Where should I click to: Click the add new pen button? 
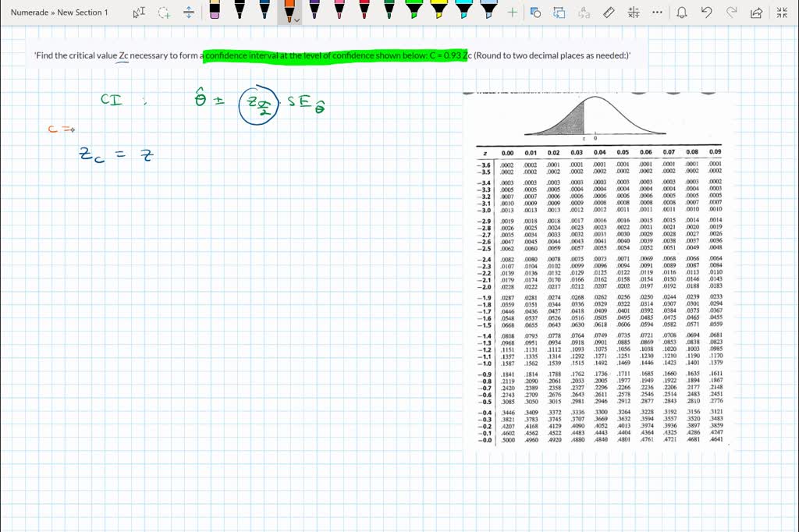[511, 12]
